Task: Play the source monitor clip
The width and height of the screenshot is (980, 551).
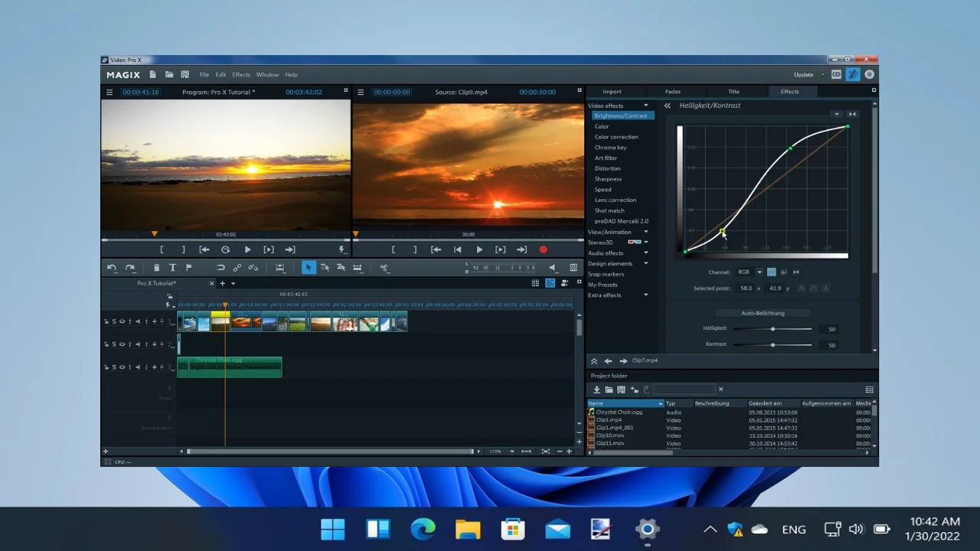Action: pyautogui.click(x=479, y=249)
